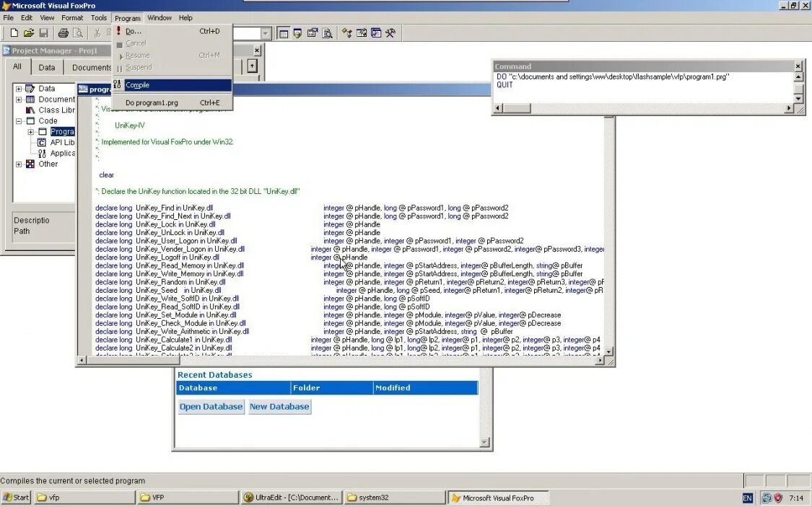Switch to the system32 taskbar button
Image resolution: width=812 pixels, height=507 pixels.
pyautogui.click(x=395, y=498)
